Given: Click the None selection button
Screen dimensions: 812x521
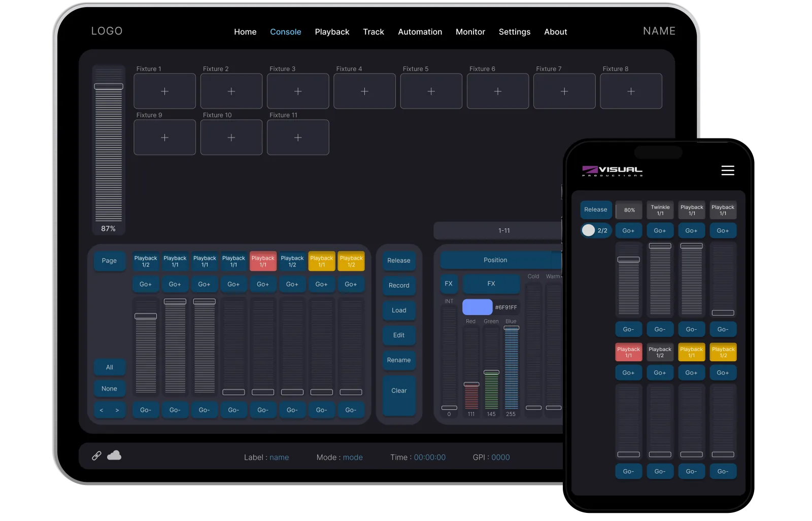Looking at the screenshot, I should (109, 389).
